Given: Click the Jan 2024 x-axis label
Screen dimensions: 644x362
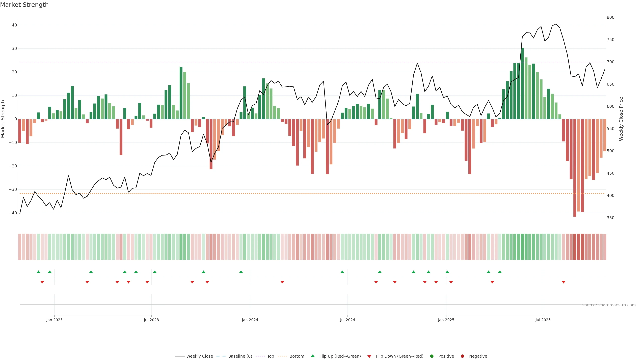Looking at the screenshot, I should coord(250,320).
